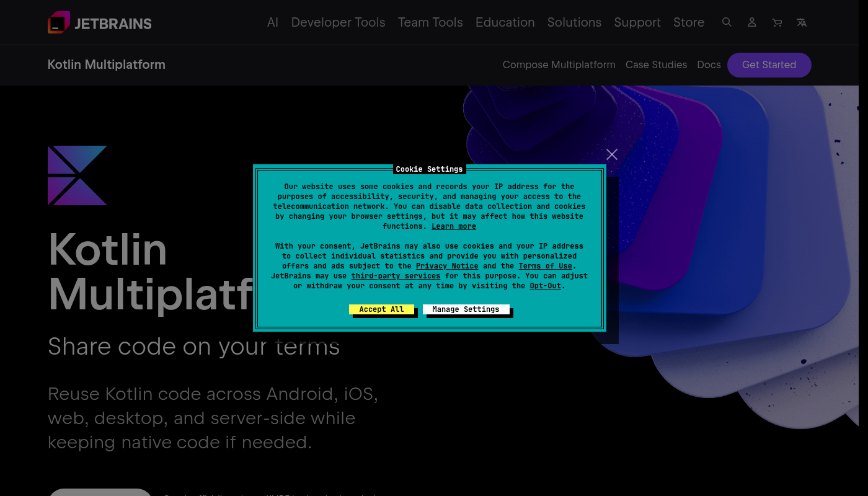Image resolution: width=868 pixels, height=496 pixels.
Task: Click the account profile icon
Action: [751, 22]
